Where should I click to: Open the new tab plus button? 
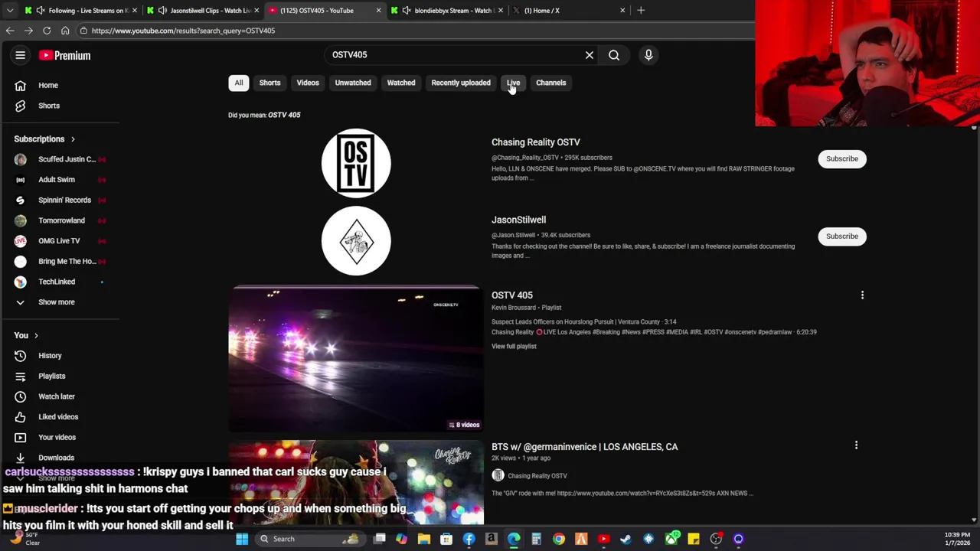(x=641, y=11)
